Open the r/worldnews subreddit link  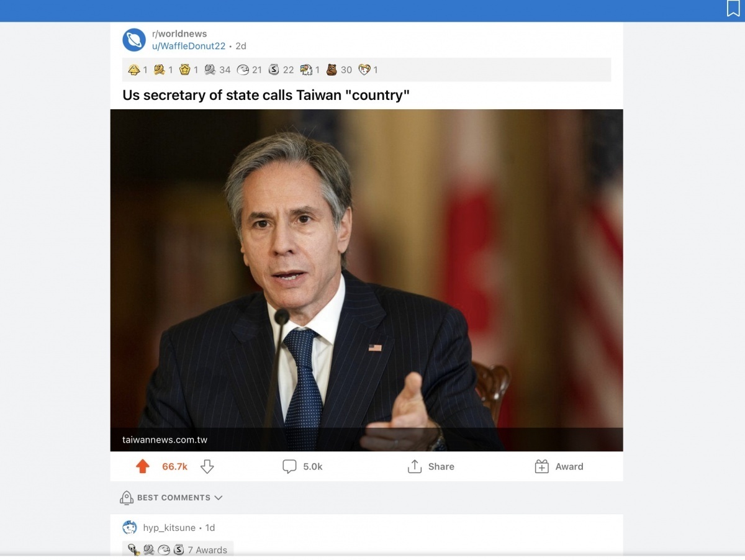pos(179,34)
